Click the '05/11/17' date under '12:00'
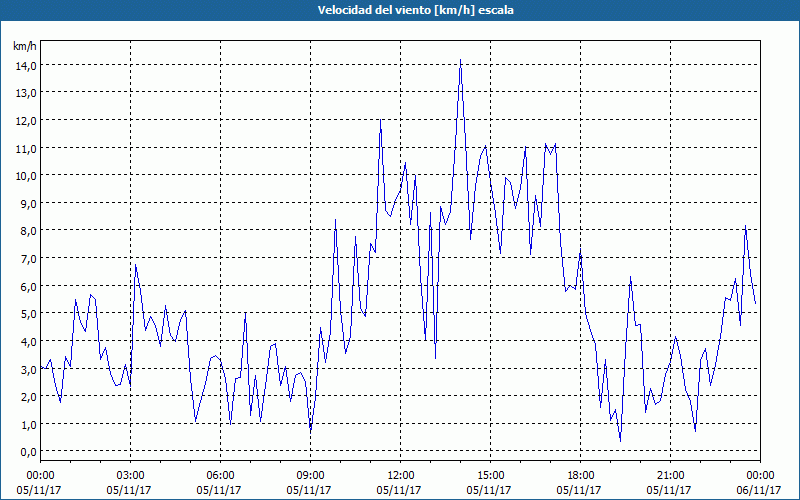The image size is (800, 500). (399, 490)
